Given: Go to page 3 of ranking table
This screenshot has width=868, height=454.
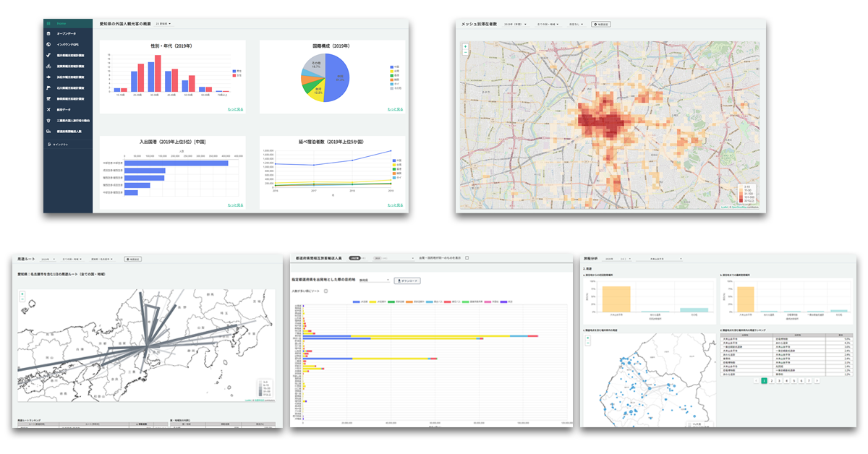Looking at the screenshot, I should [x=779, y=380].
